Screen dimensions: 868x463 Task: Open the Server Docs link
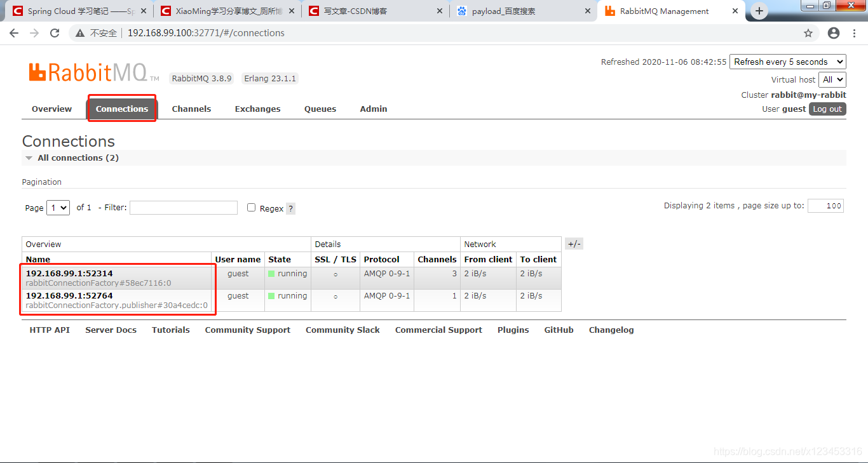click(x=111, y=330)
